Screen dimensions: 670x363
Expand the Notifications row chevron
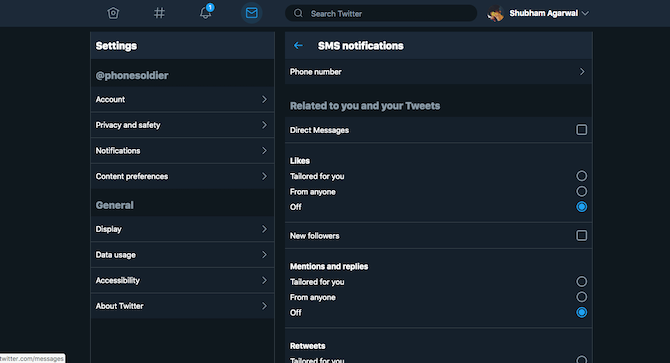click(x=264, y=150)
